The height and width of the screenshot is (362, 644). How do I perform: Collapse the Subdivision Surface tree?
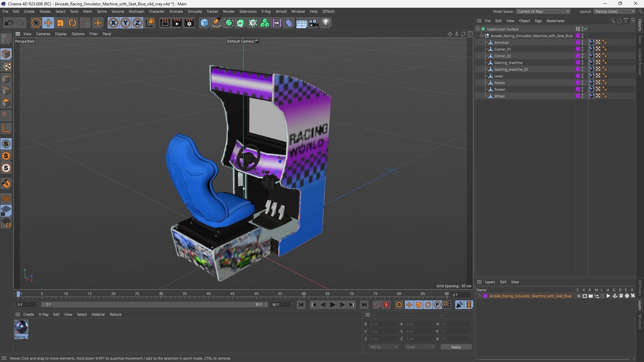point(478,29)
